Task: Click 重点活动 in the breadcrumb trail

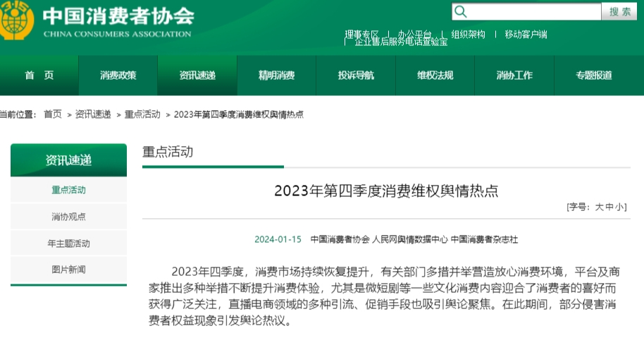Action: 142,114
